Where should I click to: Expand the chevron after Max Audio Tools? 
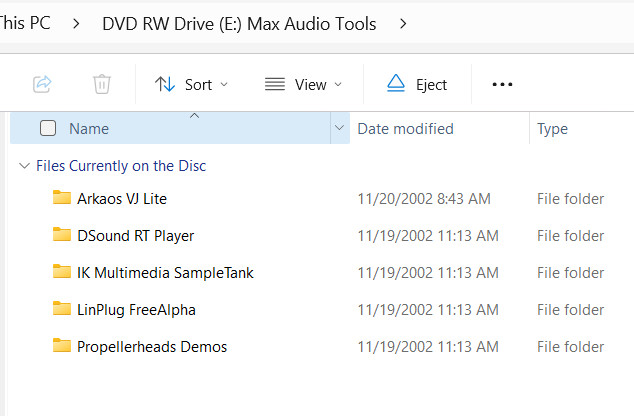coord(403,24)
